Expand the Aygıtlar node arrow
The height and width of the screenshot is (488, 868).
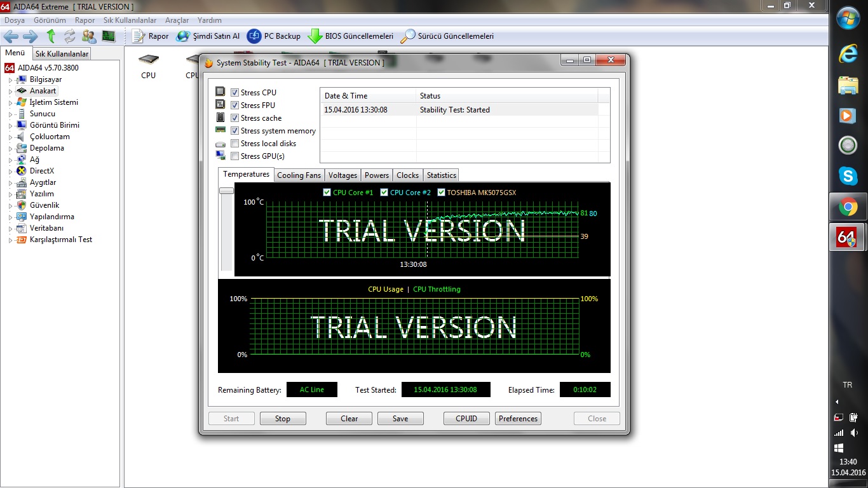pyautogui.click(x=11, y=183)
